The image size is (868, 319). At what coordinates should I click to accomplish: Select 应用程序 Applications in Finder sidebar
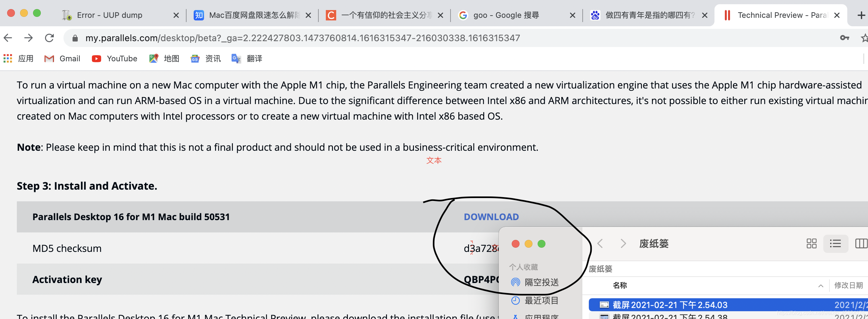pyautogui.click(x=535, y=316)
